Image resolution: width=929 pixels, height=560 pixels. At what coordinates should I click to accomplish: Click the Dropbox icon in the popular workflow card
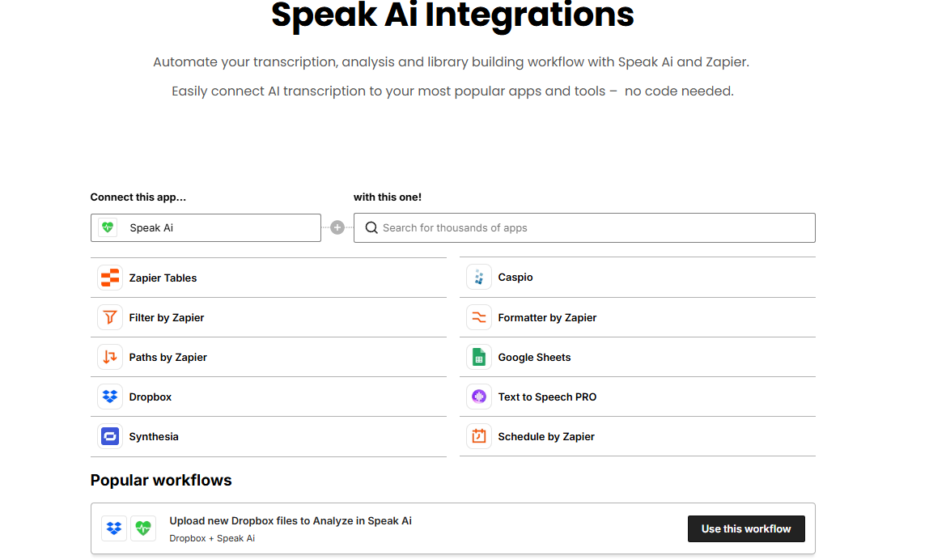click(114, 528)
